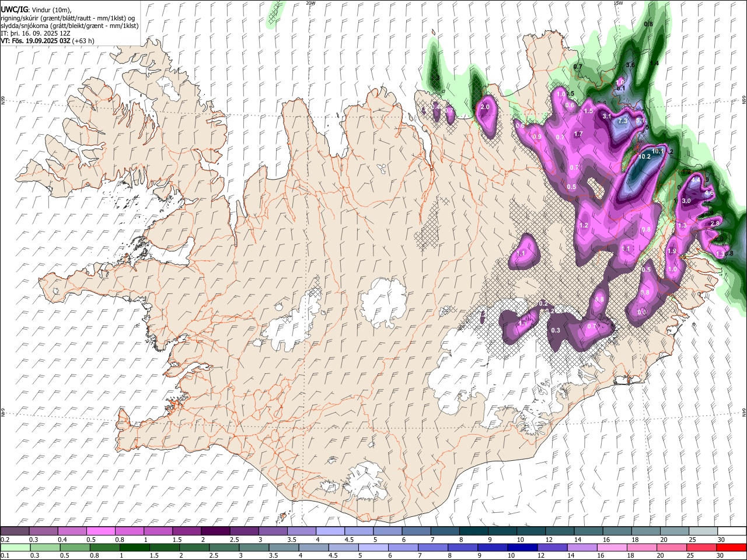
Task: Select darkest green swatch between 1 and 1.5, lower legend
Action: (135, 548)
